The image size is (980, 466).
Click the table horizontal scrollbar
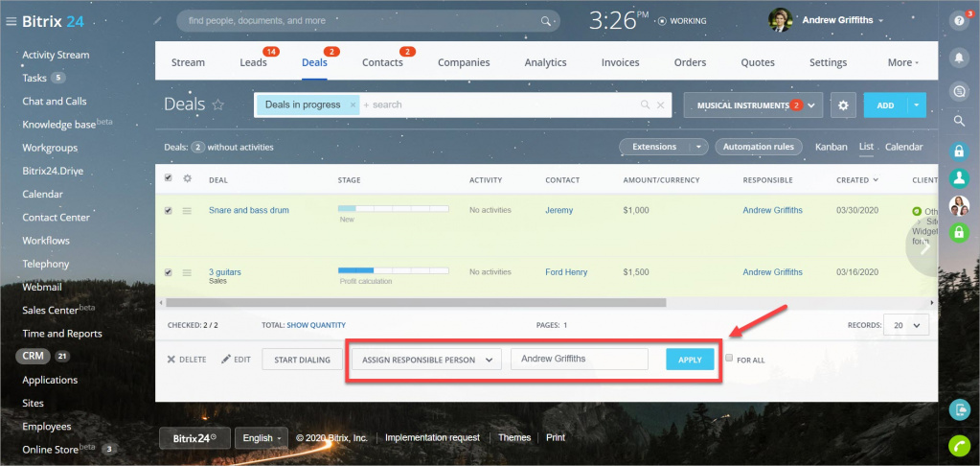(417, 303)
